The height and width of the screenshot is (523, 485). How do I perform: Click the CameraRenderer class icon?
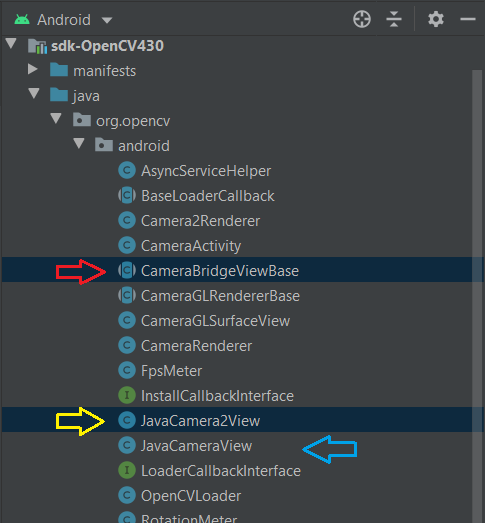pos(127,346)
